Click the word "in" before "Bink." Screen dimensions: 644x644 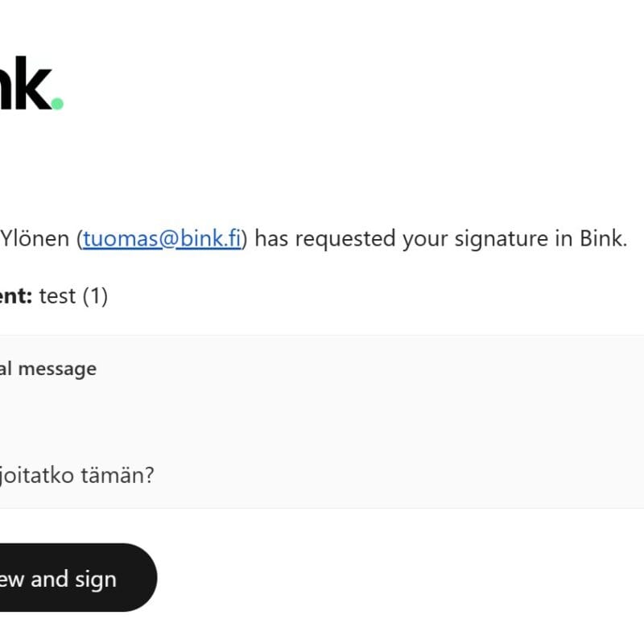[565, 239]
